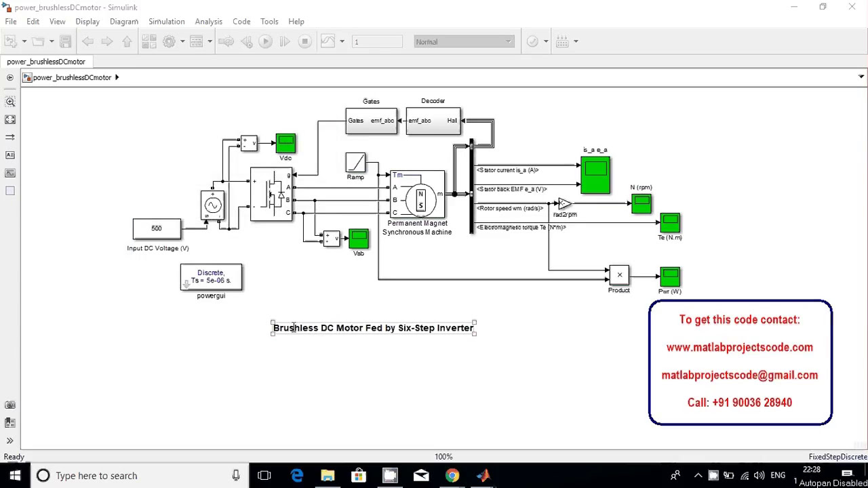Open the File menu

(x=11, y=22)
